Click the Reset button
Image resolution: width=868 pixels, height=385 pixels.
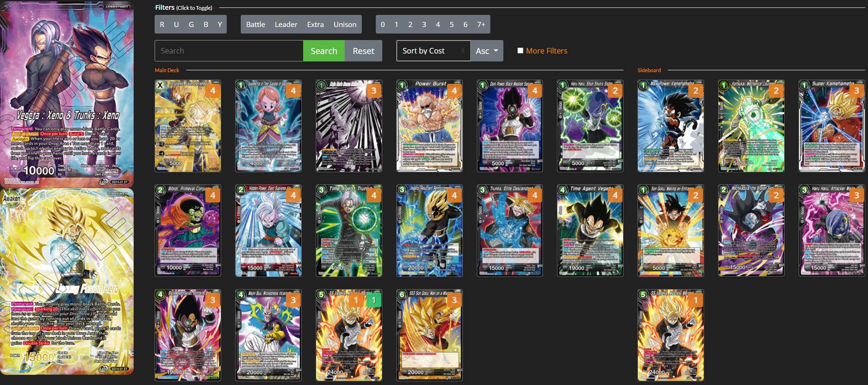(363, 51)
